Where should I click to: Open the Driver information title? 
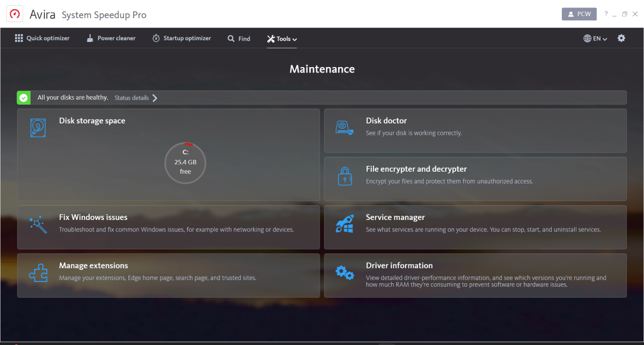click(399, 266)
